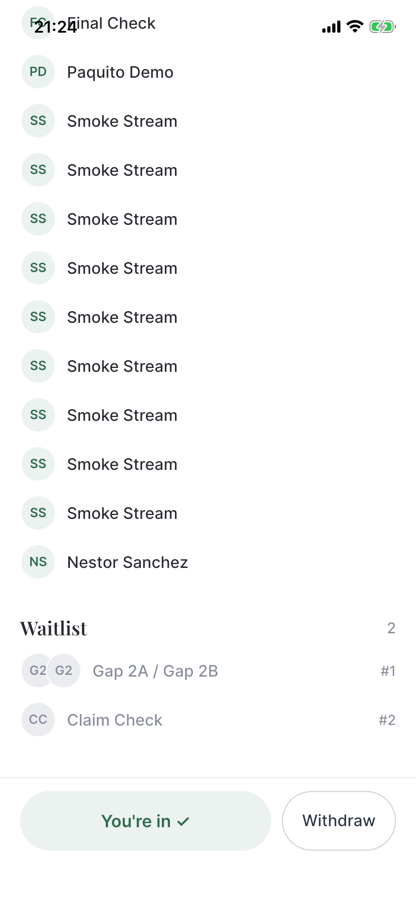The width and height of the screenshot is (416, 900).
Task: Click the Withdraw button
Action: [339, 820]
